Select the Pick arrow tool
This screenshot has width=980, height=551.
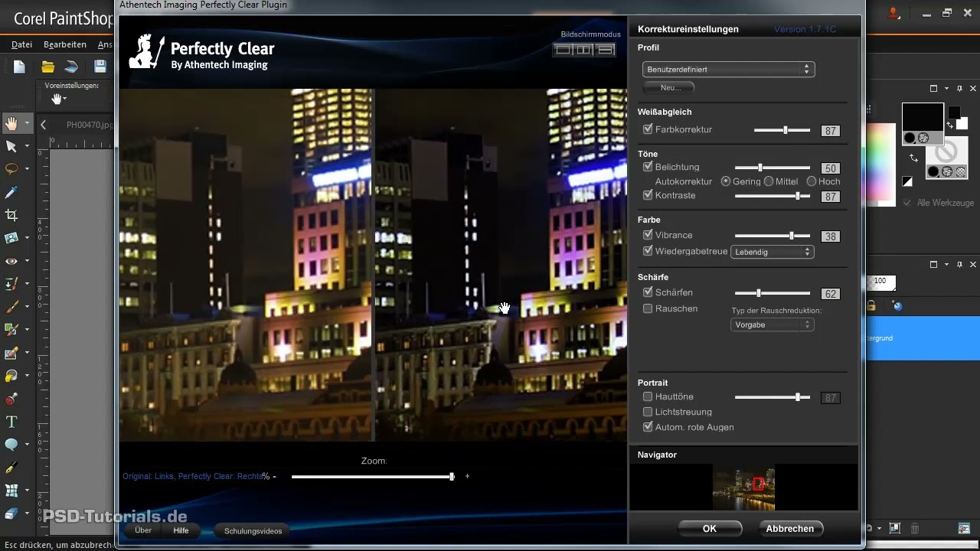pos(11,146)
